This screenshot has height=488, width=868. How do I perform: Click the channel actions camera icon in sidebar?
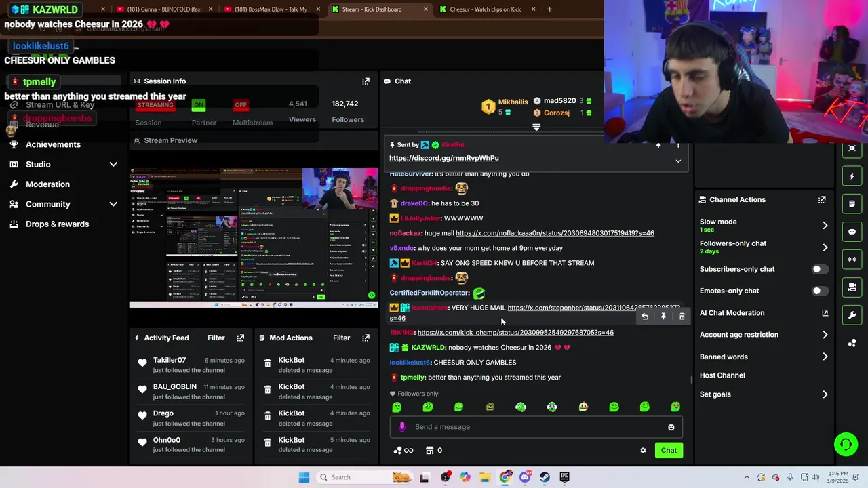point(852,287)
